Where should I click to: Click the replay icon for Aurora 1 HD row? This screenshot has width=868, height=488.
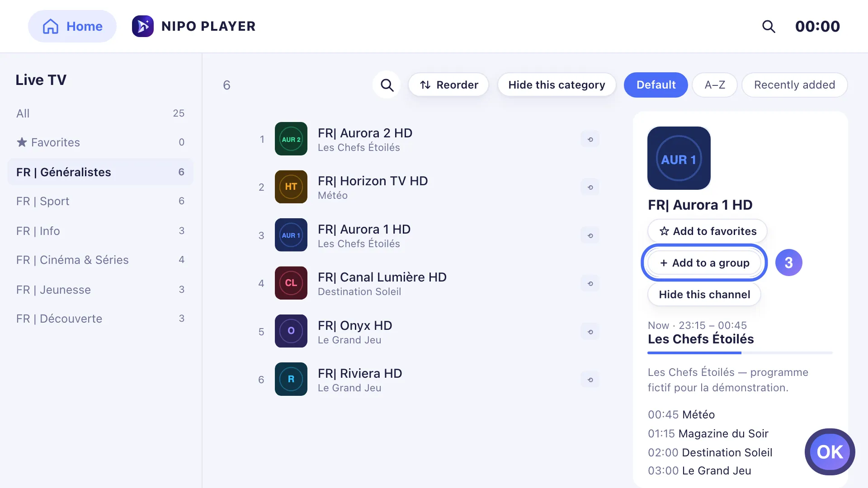(x=590, y=235)
